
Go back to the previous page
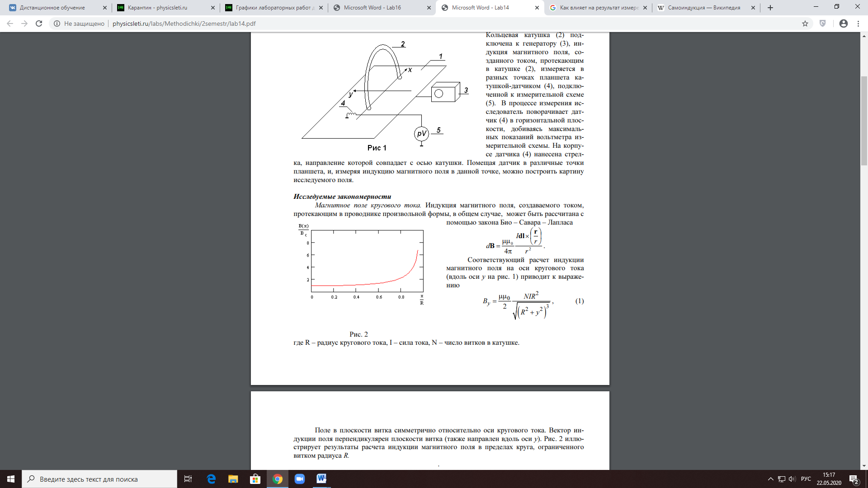10,23
